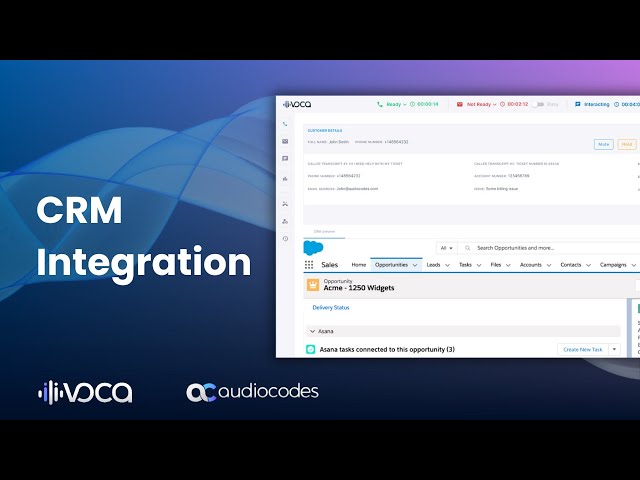Open the Salesforce app launcher grid

tap(309, 265)
